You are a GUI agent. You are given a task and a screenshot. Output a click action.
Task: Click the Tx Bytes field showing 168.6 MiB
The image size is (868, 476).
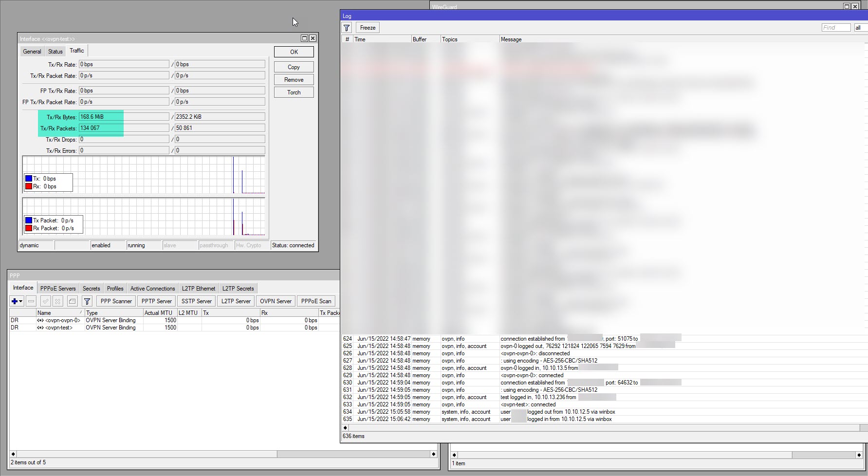pos(124,117)
